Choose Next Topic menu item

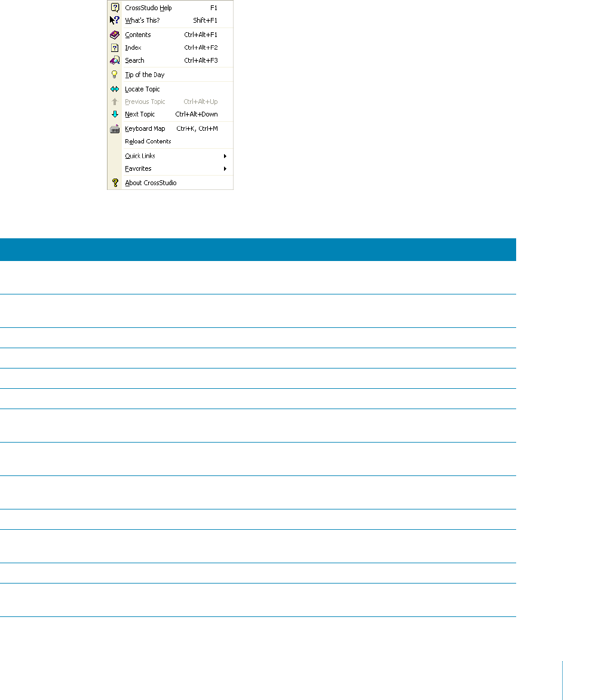tap(170, 114)
